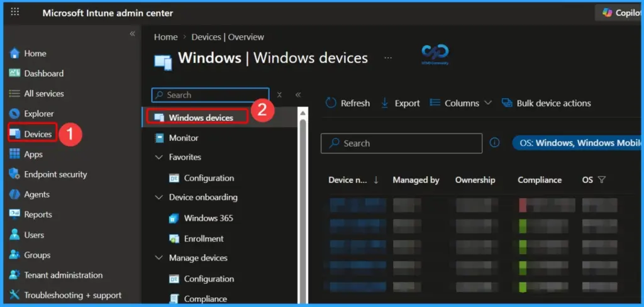Click the Export download arrow icon
Image resolution: width=644 pixels, height=307 pixels.
385,103
